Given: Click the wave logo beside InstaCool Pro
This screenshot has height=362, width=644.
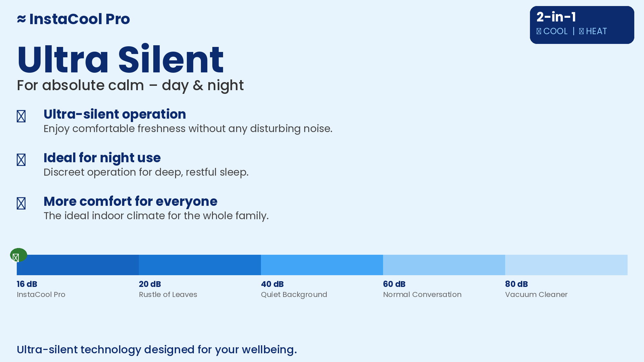Looking at the screenshot, I should pos(21,19).
